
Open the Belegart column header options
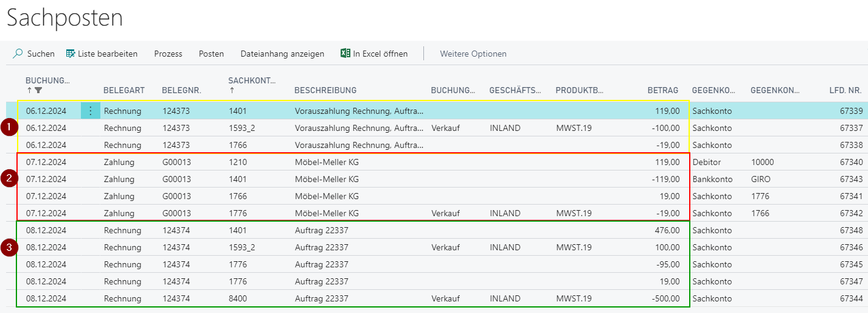point(124,90)
